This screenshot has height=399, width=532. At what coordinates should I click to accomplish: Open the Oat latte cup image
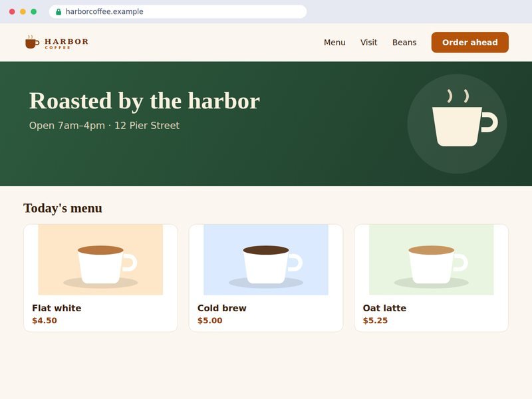click(431, 259)
